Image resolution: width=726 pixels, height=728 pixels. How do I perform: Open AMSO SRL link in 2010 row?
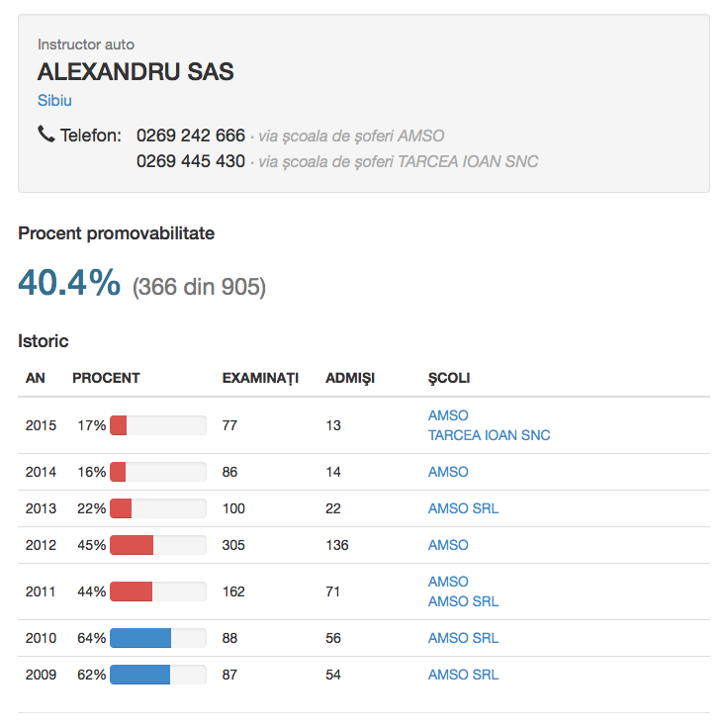(463, 638)
